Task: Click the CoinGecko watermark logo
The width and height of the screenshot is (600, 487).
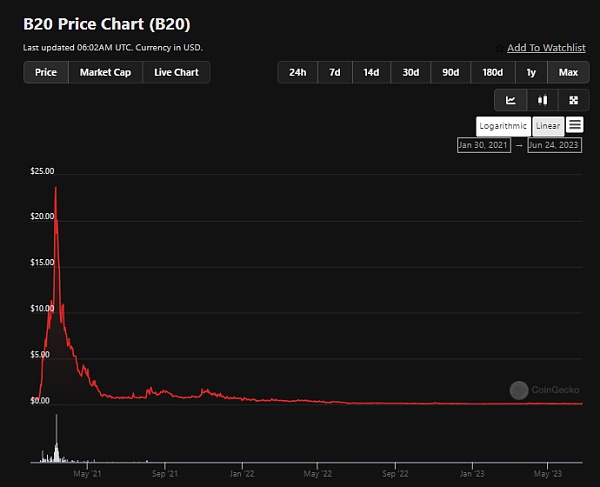Action: 518,391
